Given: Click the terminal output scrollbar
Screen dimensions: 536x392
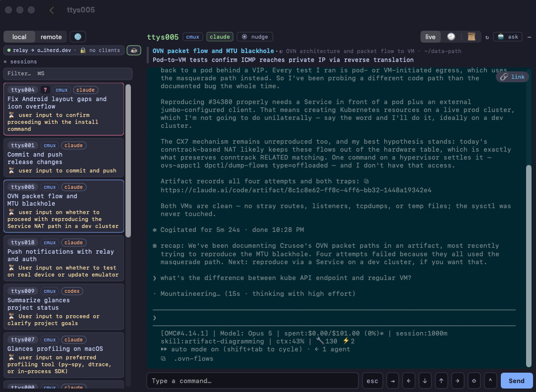Looking at the screenshot, I should (x=529, y=267).
